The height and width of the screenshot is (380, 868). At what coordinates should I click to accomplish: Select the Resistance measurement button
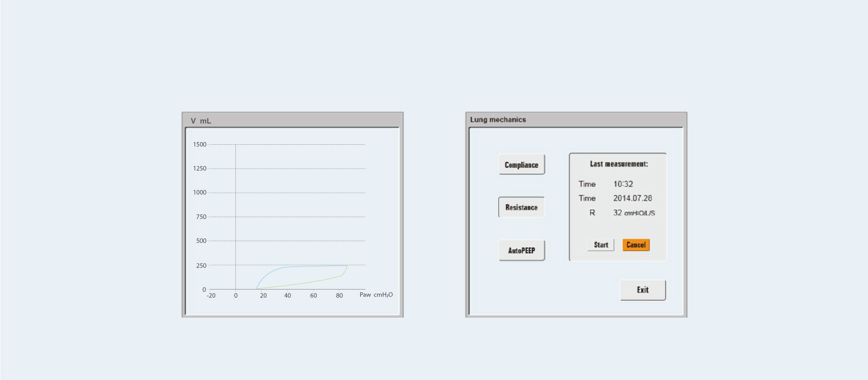521,207
